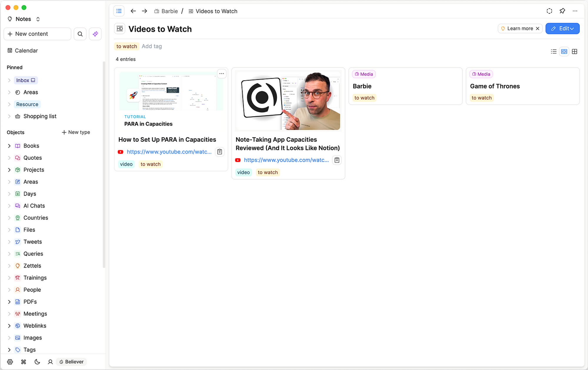Click video tag on PARA card
The width and height of the screenshot is (588, 370).
[126, 164]
